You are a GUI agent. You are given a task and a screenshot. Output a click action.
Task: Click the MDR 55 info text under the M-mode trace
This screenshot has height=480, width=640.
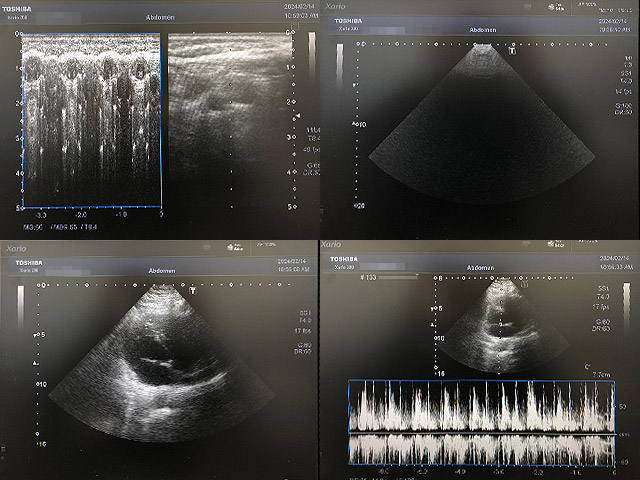65,227
